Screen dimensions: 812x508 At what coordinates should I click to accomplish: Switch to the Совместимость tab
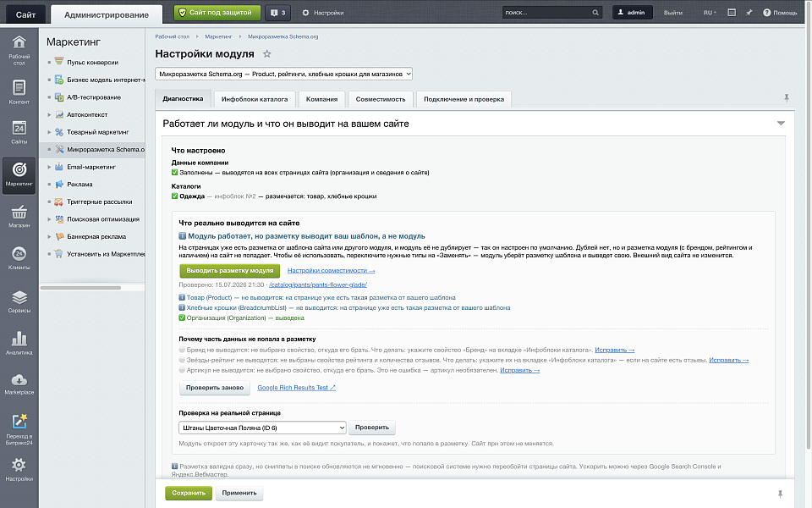click(x=380, y=99)
